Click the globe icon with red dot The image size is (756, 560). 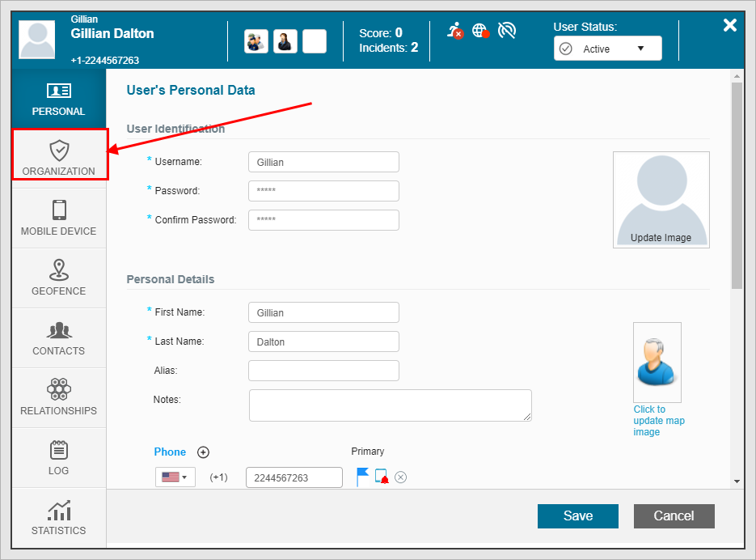(x=480, y=32)
